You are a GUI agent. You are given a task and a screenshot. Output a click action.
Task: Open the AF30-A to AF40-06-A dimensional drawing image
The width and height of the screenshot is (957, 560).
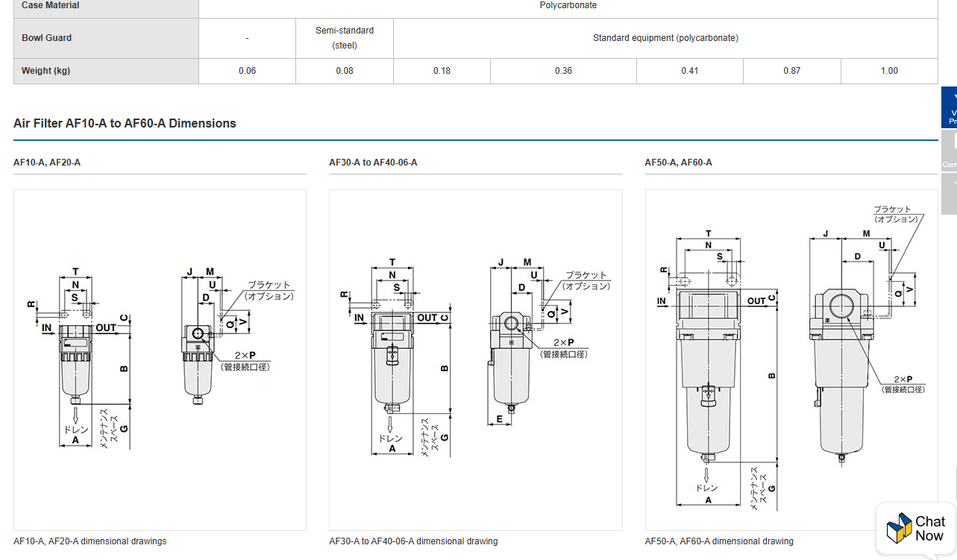coord(476,359)
